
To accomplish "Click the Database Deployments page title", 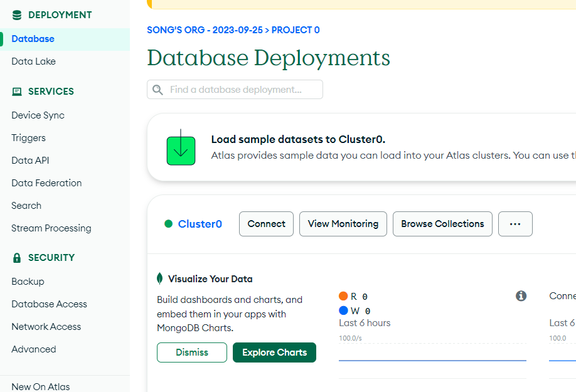I will [x=269, y=58].
